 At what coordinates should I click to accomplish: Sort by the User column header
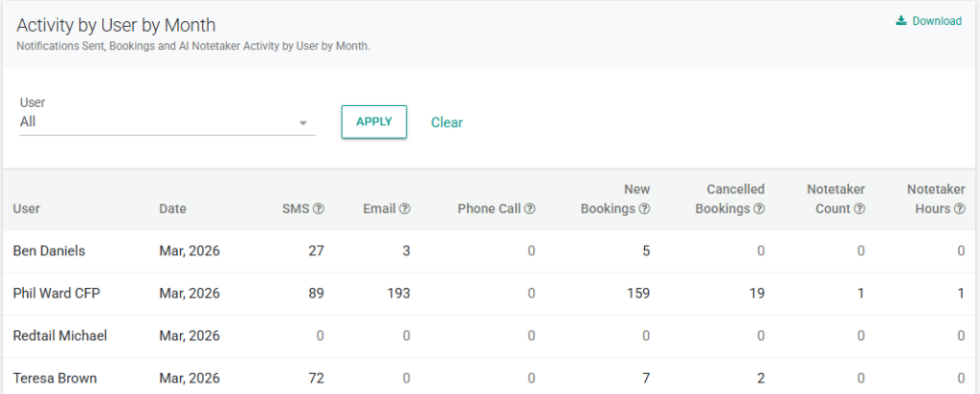coord(27,208)
